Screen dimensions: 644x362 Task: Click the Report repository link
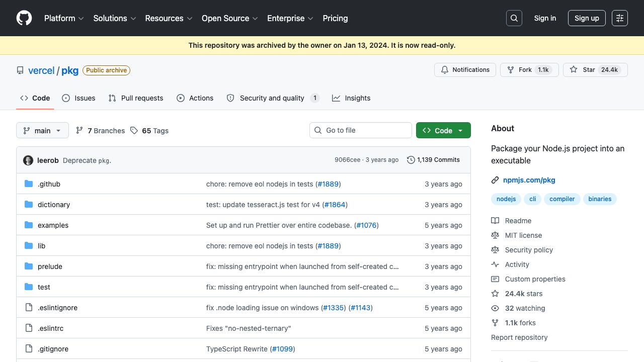tap(519, 337)
